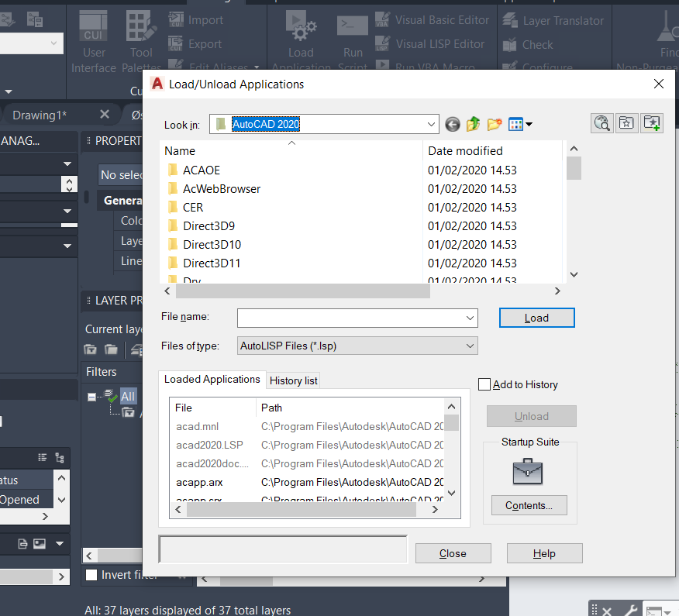
Task: Switch to Loaded Applications tab
Action: tap(212, 379)
